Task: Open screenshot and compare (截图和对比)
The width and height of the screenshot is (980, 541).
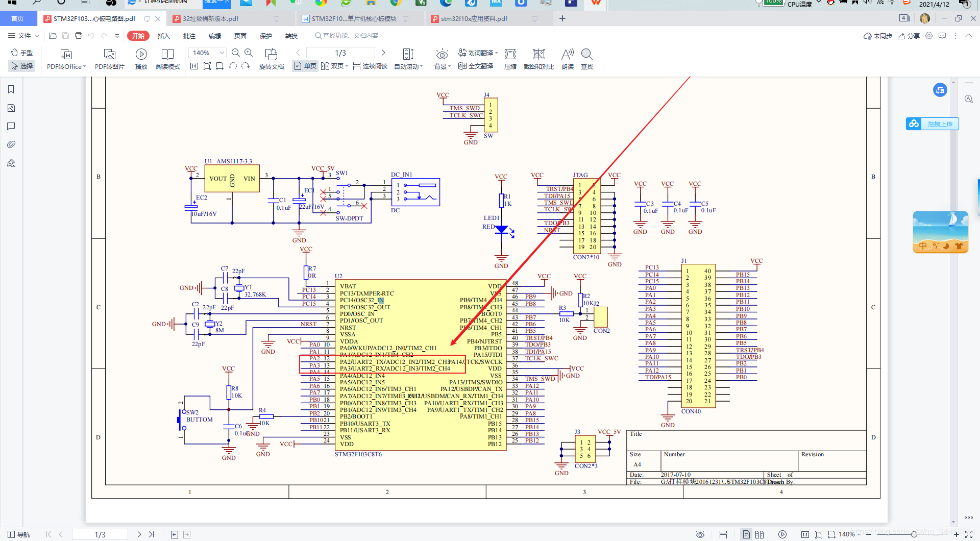Action: 539,59
